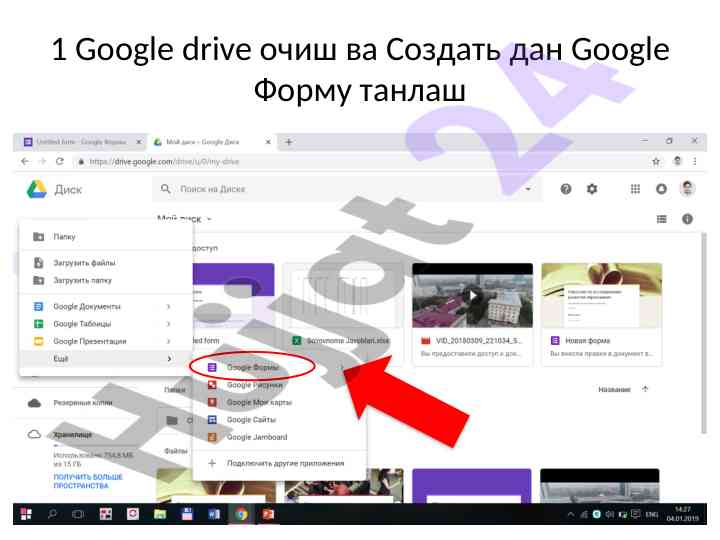720x540 pixels.
Task: Choose Загрузить папку menu item
Action: point(105,280)
